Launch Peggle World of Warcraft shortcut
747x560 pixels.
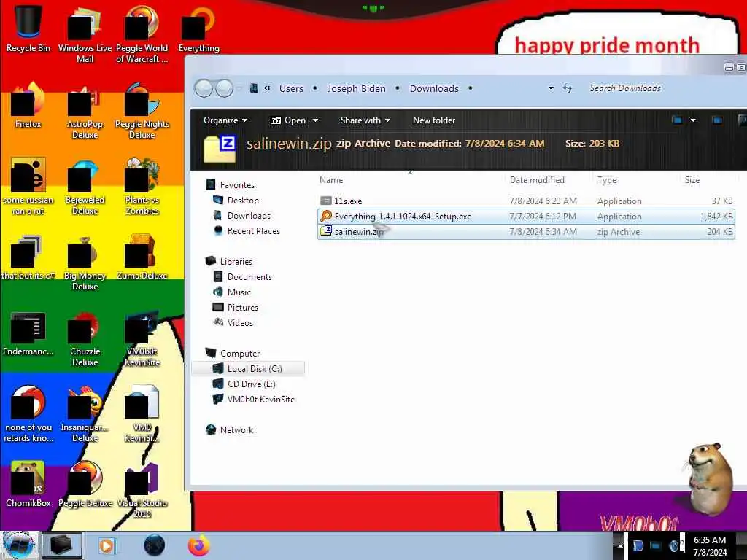(x=142, y=34)
